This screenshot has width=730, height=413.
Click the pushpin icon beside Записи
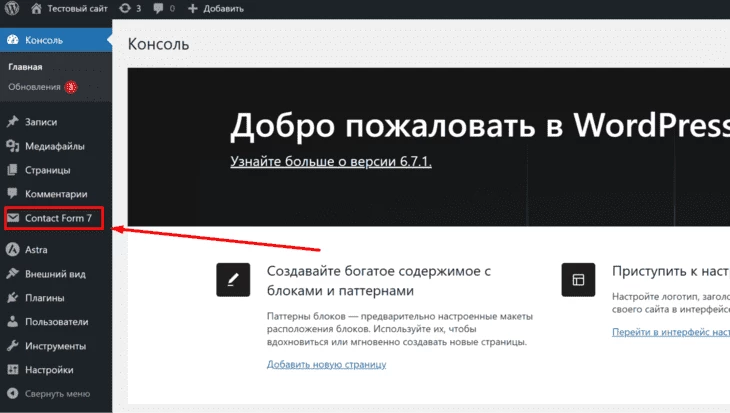(13, 122)
